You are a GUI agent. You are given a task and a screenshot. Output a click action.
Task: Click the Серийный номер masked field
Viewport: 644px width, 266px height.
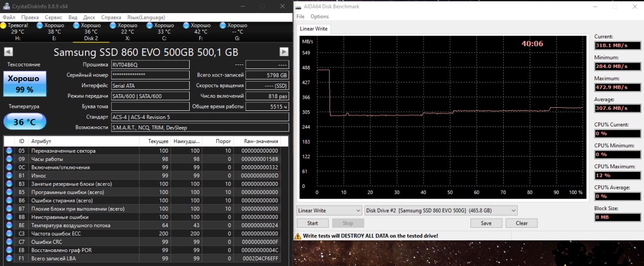pyautogui.click(x=150, y=75)
